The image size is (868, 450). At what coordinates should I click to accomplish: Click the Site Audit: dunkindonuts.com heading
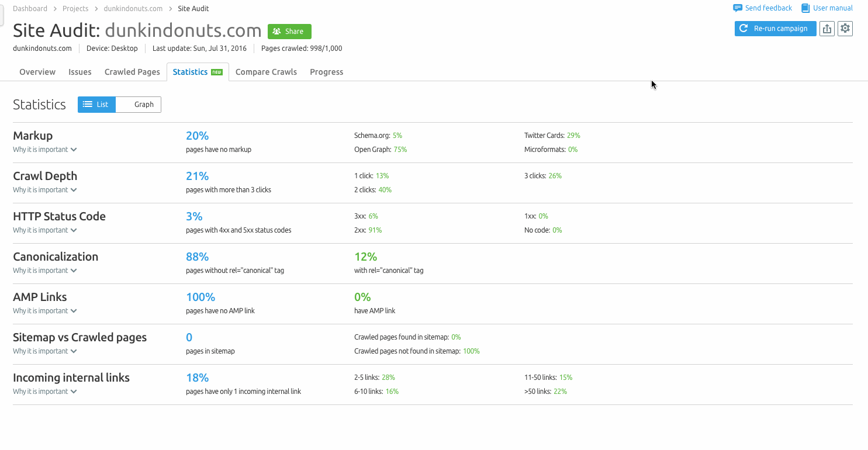(137, 30)
